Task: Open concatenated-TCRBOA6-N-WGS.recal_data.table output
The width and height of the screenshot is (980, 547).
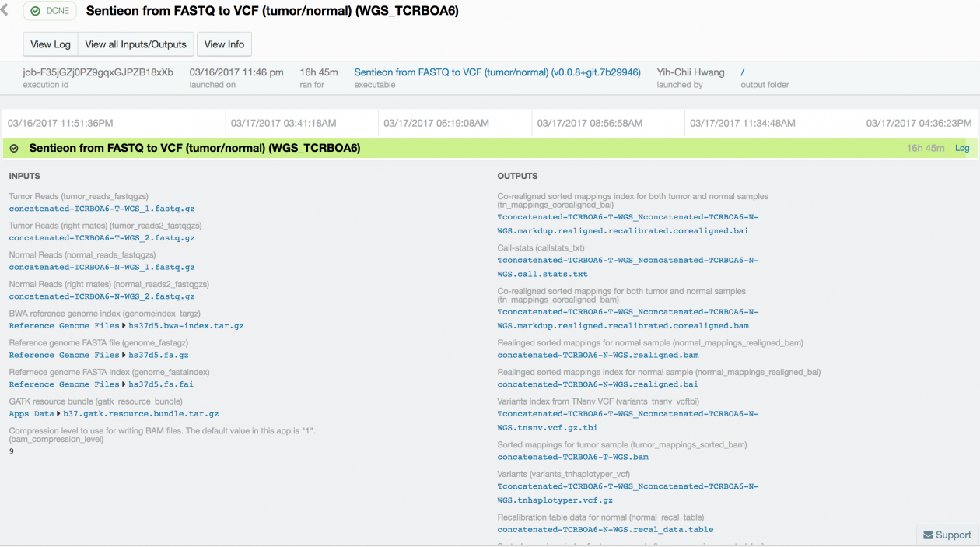Action: [x=605, y=530]
